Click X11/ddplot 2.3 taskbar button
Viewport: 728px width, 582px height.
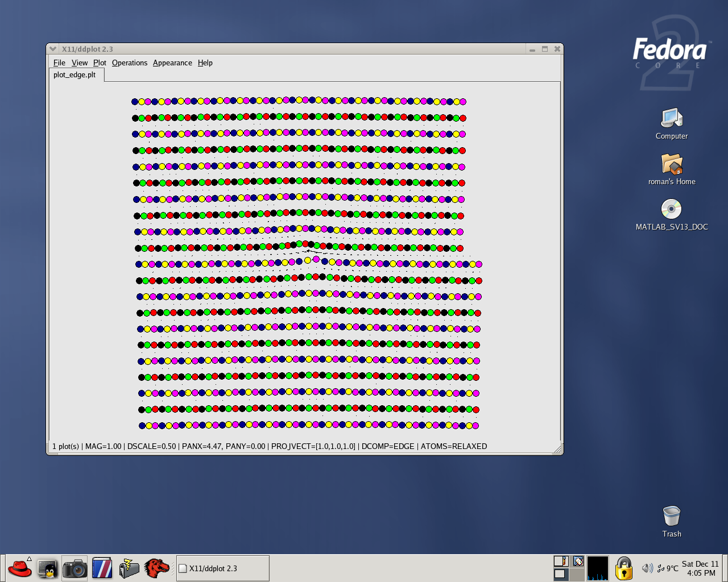pyautogui.click(x=223, y=568)
